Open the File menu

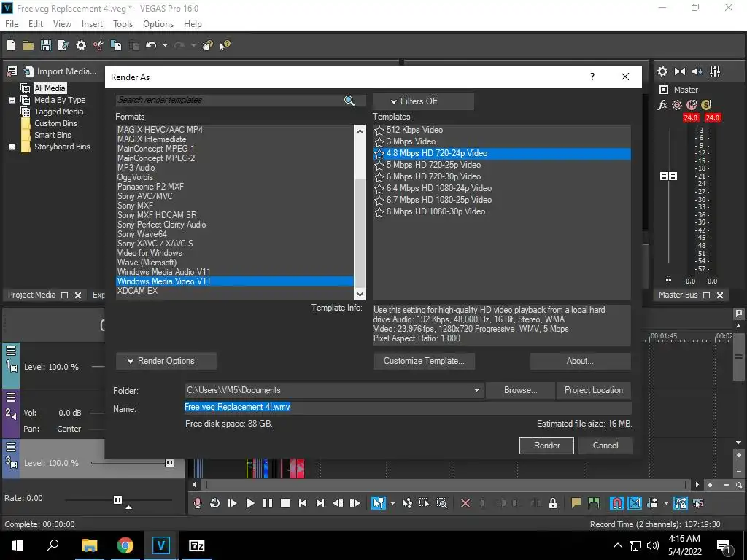[x=12, y=24]
